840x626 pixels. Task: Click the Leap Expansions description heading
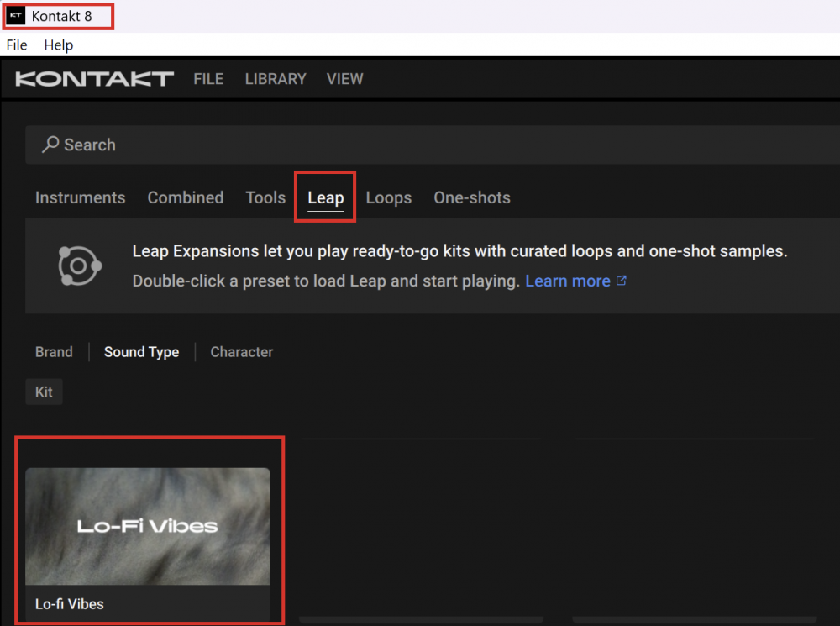[x=459, y=251]
